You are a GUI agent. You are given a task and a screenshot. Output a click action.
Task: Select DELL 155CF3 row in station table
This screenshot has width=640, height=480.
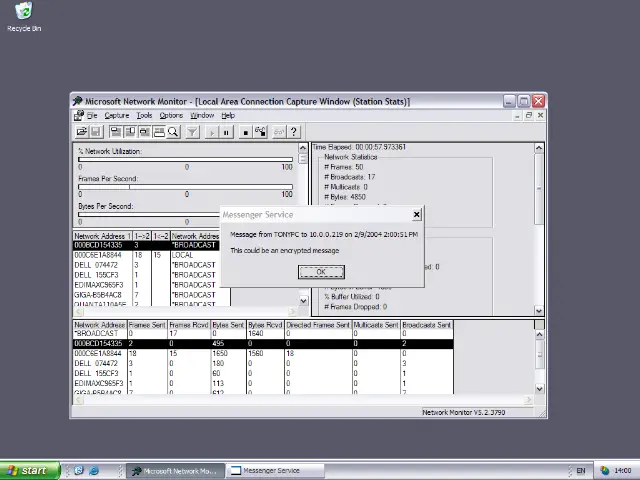(263, 373)
